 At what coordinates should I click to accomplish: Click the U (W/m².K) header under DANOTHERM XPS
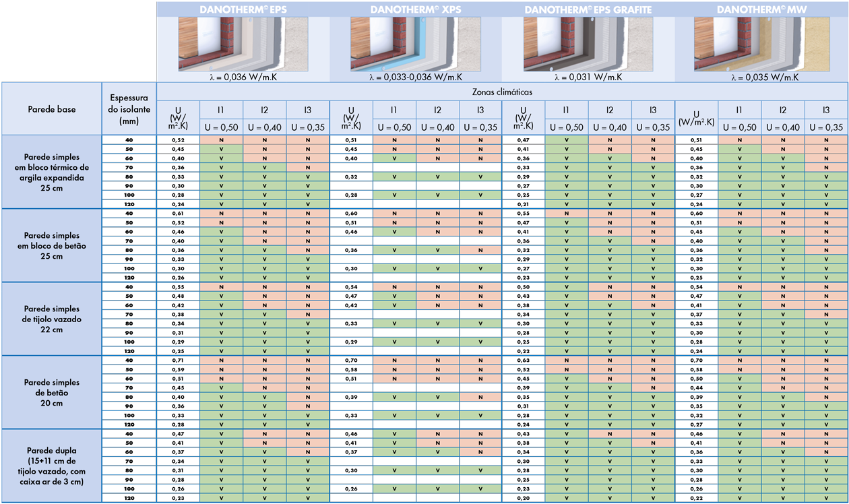[x=351, y=118]
